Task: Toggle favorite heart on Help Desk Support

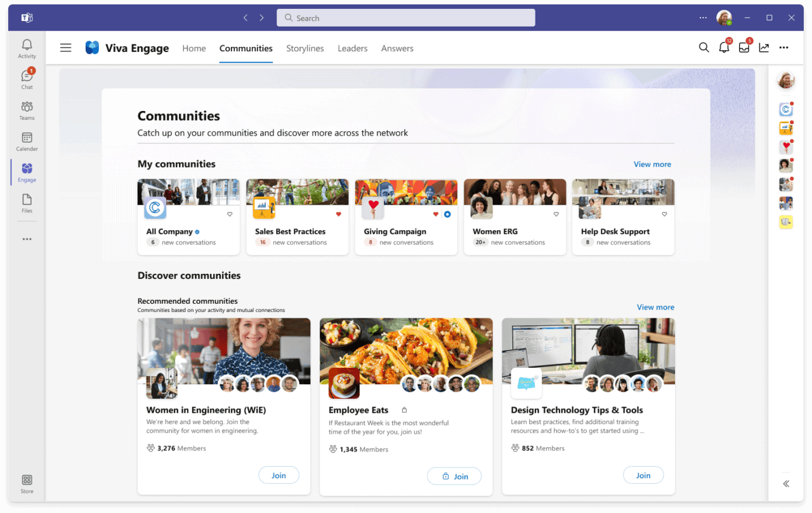Action: coord(664,214)
